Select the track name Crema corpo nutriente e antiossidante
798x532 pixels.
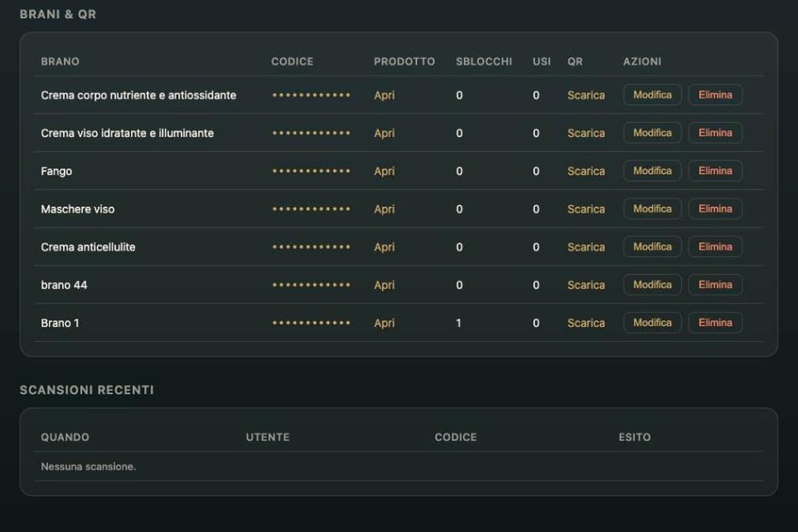[x=138, y=95]
